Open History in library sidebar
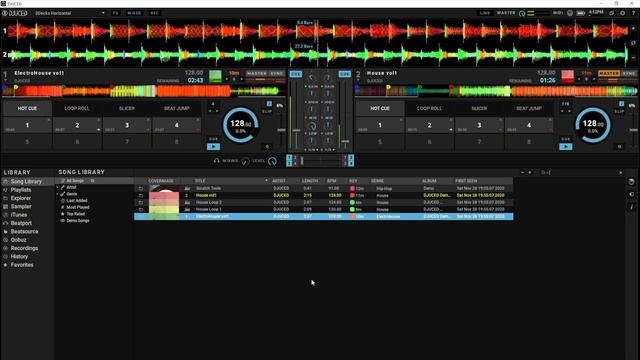Screen dimensions: 640x360 pyautogui.click(x=19, y=256)
